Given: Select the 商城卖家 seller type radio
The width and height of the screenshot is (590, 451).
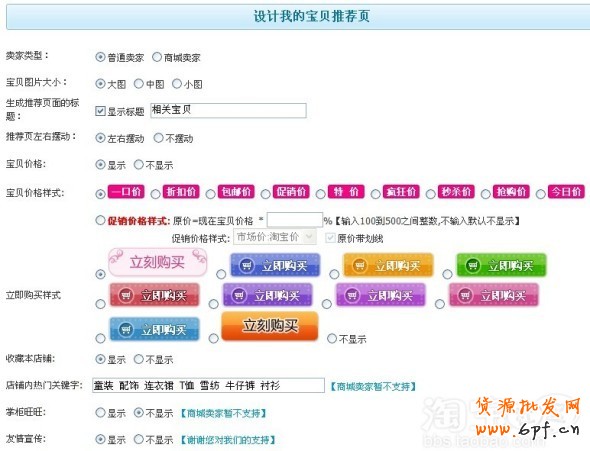Looking at the screenshot, I should coord(157,57).
